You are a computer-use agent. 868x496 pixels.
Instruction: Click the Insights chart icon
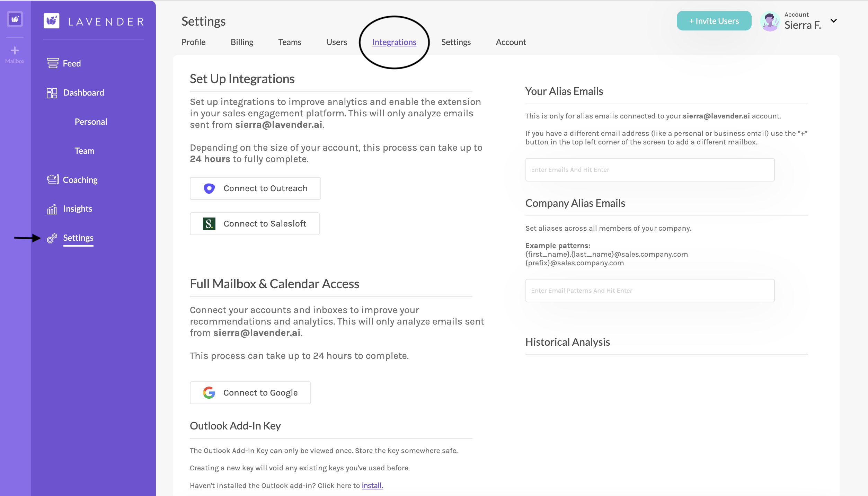point(52,209)
